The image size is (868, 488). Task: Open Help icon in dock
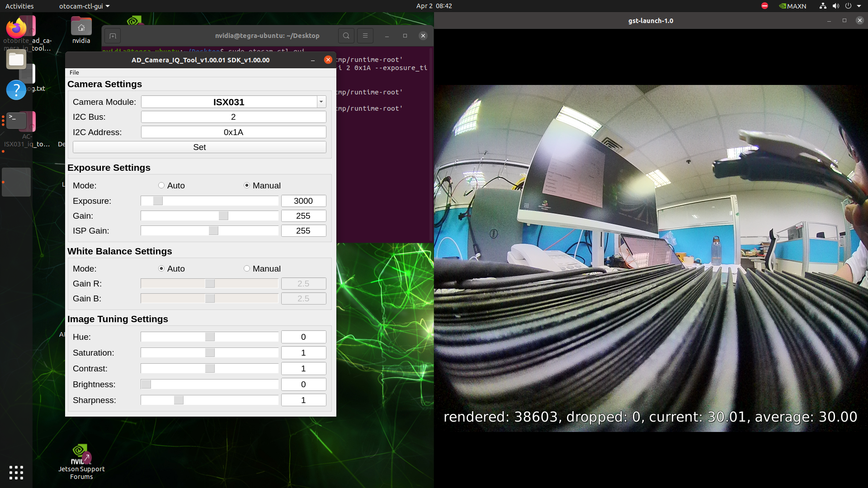[16, 90]
